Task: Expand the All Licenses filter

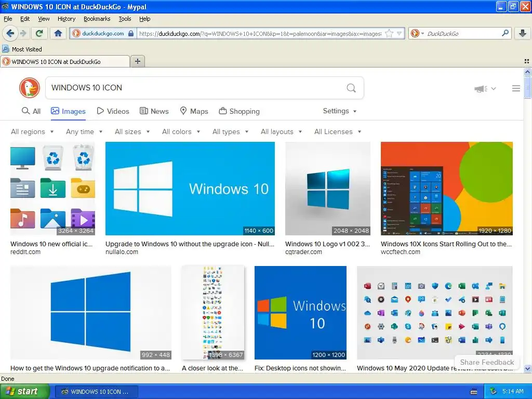Action: [x=338, y=131]
